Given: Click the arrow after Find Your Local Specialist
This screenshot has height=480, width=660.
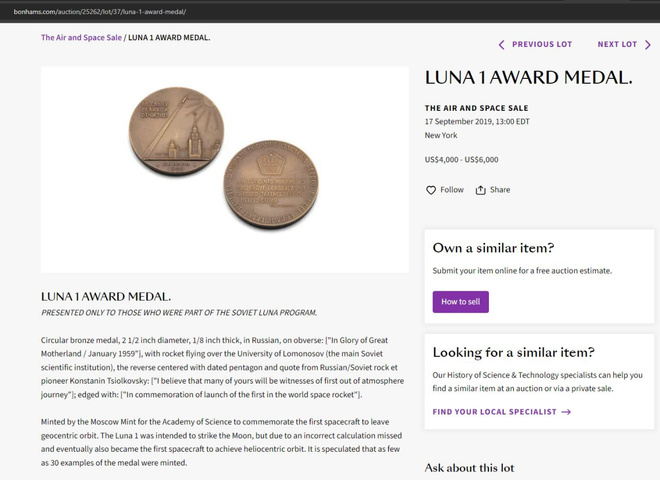Looking at the screenshot, I should point(566,412).
